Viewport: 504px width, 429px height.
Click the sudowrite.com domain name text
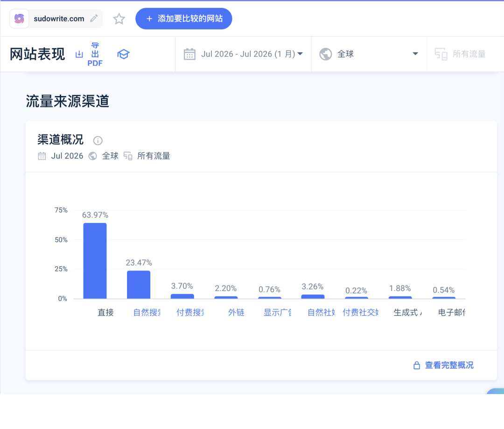59,19
